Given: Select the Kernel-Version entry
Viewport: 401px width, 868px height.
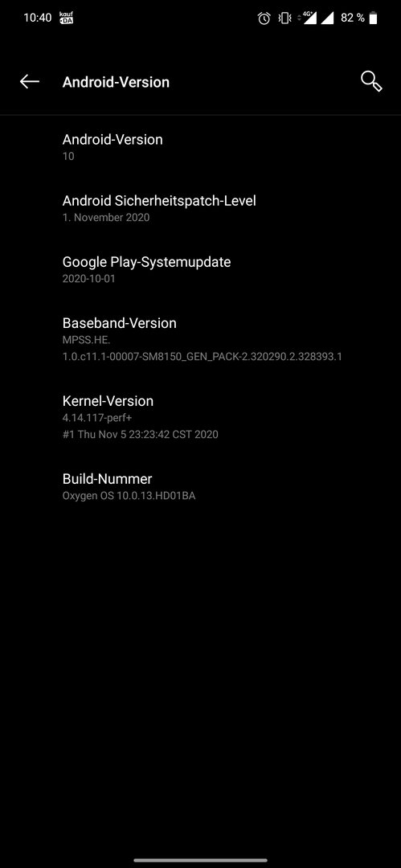Looking at the screenshot, I should pyautogui.click(x=201, y=416).
